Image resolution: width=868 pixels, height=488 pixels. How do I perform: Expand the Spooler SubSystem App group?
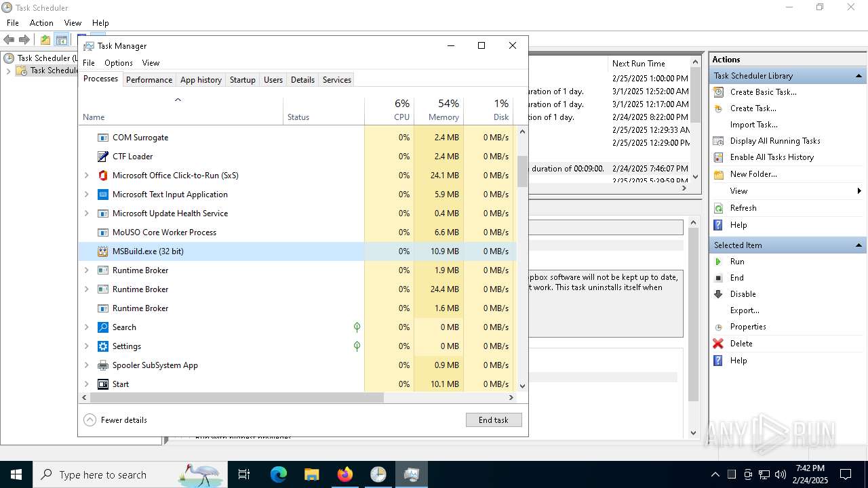click(x=86, y=365)
